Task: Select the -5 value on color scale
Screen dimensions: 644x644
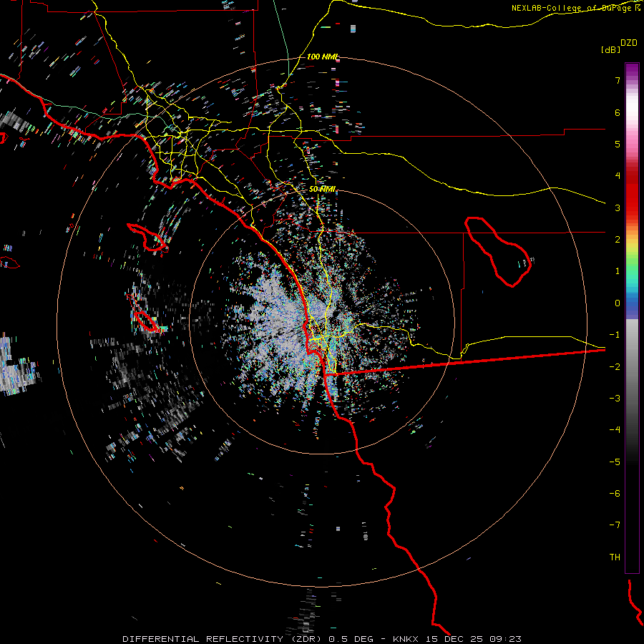Action: (x=615, y=462)
